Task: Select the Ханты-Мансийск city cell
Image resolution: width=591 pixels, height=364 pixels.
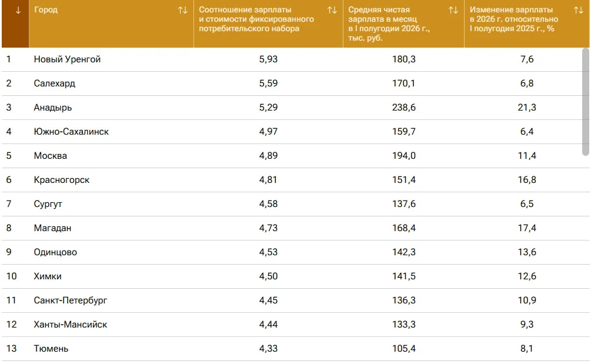Action: [x=71, y=325]
